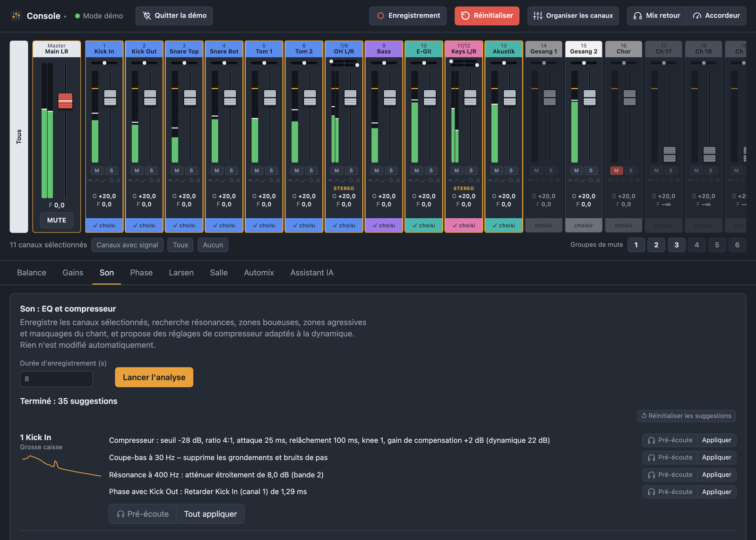
Task: Unmute the Chor channel via its red M button
Action: point(616,171)
